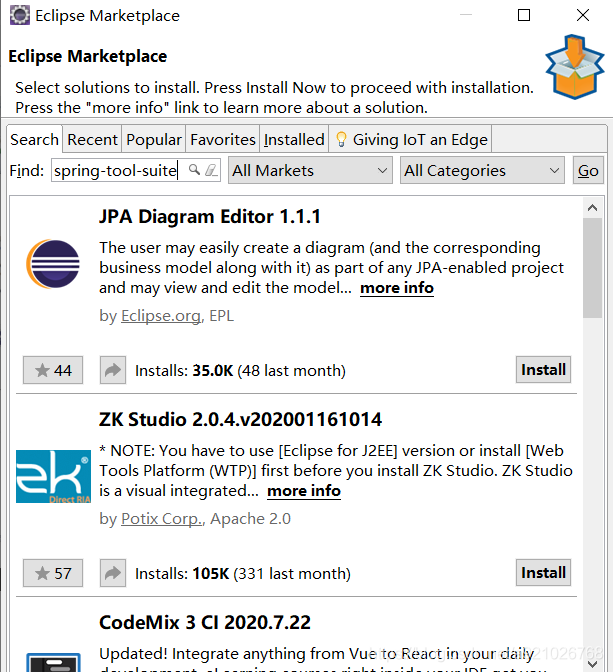613x672 pixels.
Task: Open more info for ZK Studio
Action: [x=304, y=491]
